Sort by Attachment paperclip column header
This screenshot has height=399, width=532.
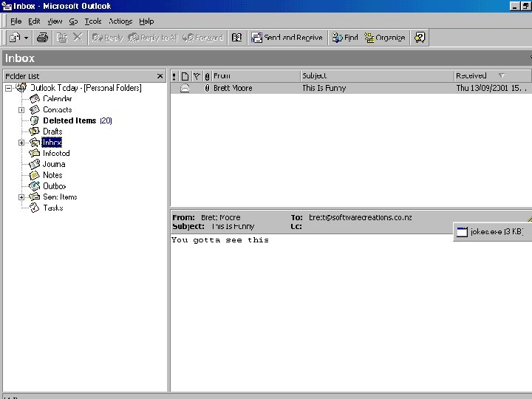point(207,76)
